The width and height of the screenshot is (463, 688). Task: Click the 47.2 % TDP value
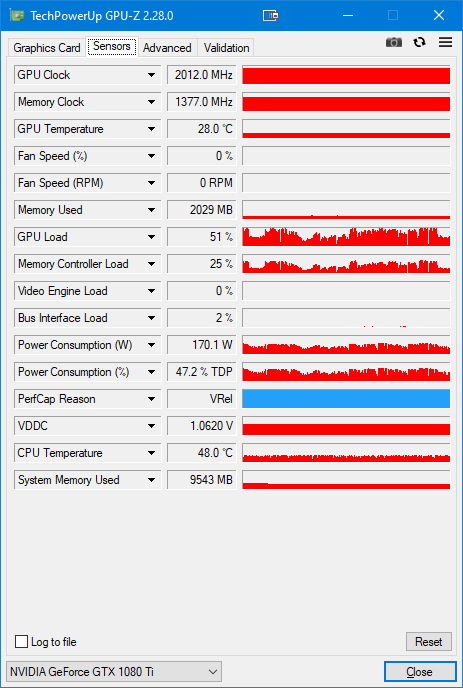pos(204,372)
